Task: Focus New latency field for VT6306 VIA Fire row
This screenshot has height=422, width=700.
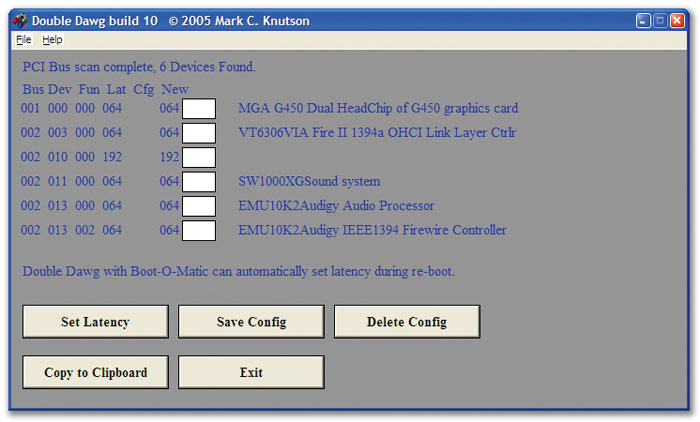Action: 199,133
